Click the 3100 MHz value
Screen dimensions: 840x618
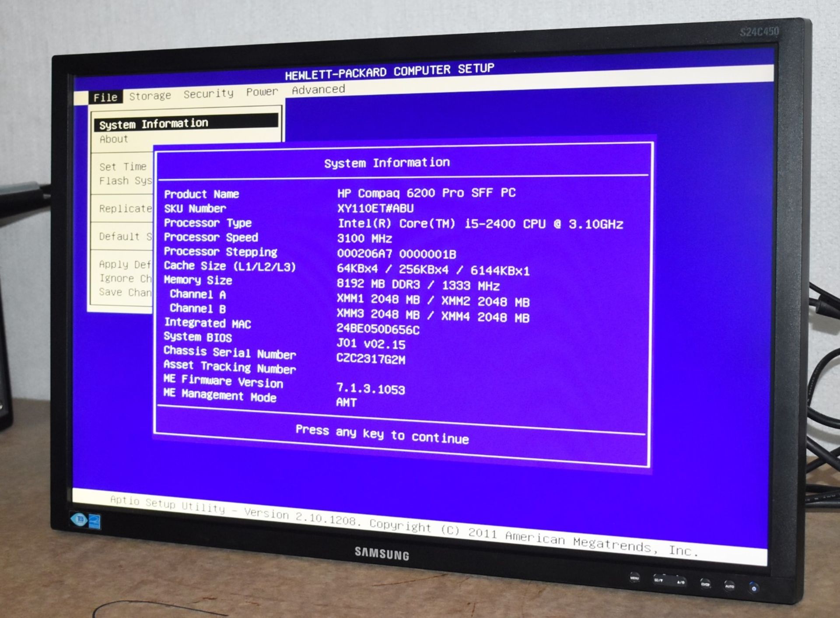click(x=364, y=238)
